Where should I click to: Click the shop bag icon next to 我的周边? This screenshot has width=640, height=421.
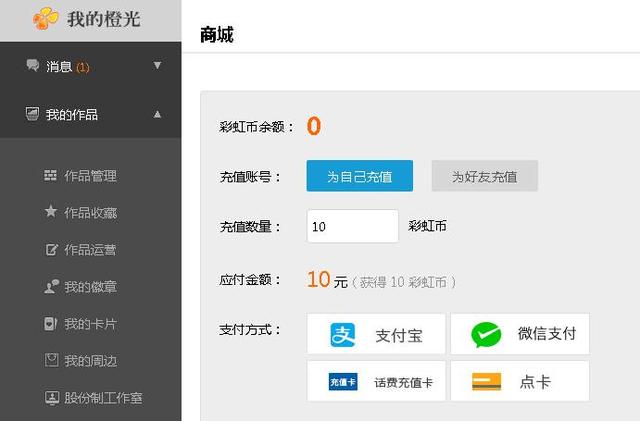(51, 360)
